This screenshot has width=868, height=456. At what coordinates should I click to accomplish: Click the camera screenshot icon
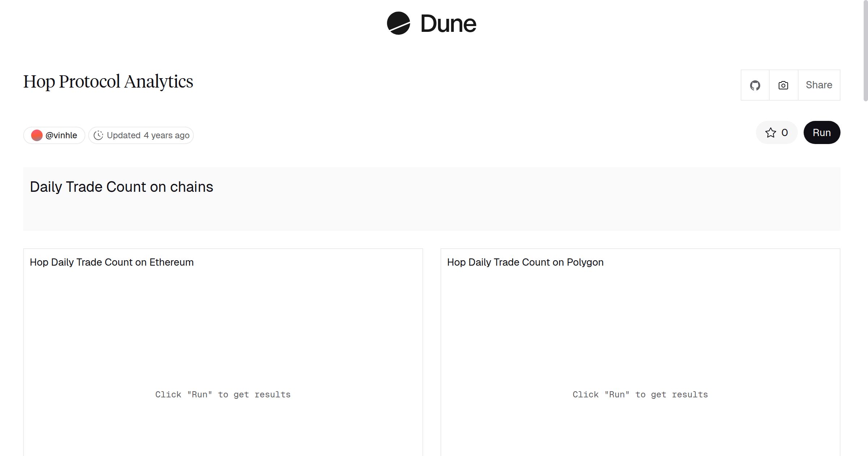coord(783,85)
